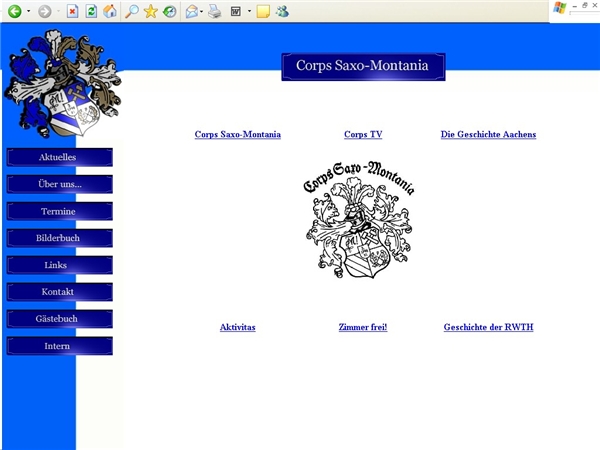
Task: Restore the window with the restore button
Action: point(585,5)
